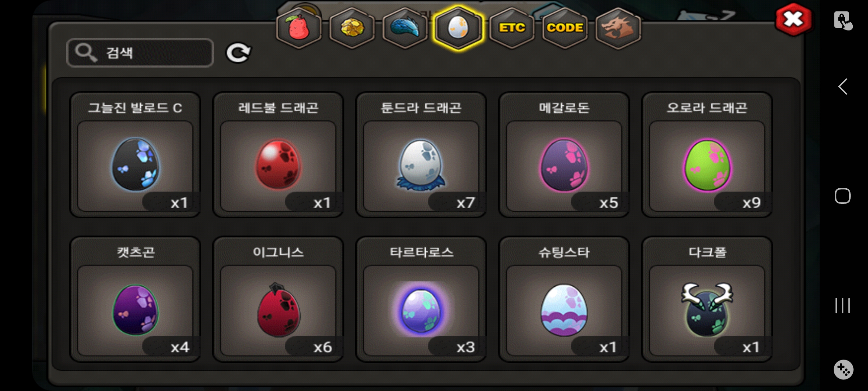The height and width of the screenshot is (391, 868).
Task: Tap the Android back arrow
Action: 843,87
